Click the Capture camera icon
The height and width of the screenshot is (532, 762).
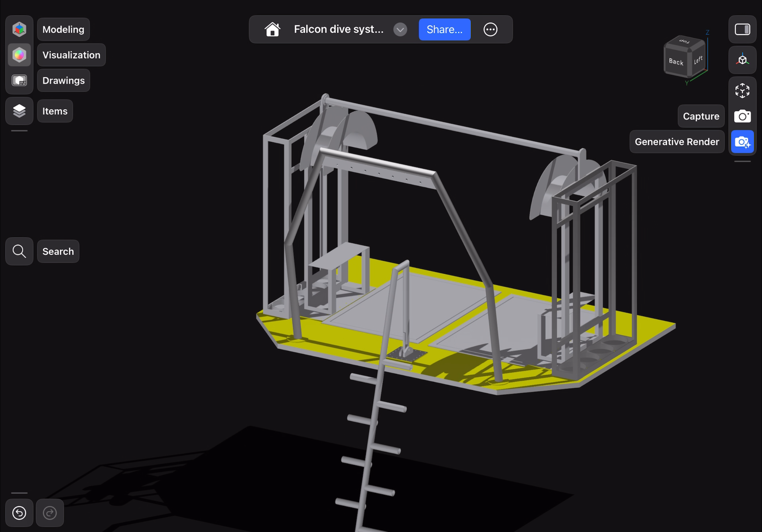point(742,116)
